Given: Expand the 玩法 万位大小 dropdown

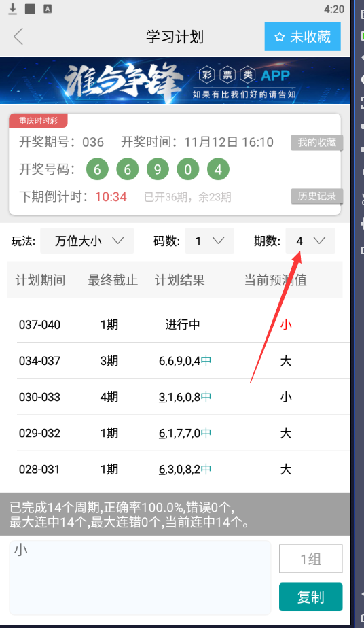Looking at the screenshot, I should coord(87,241).
